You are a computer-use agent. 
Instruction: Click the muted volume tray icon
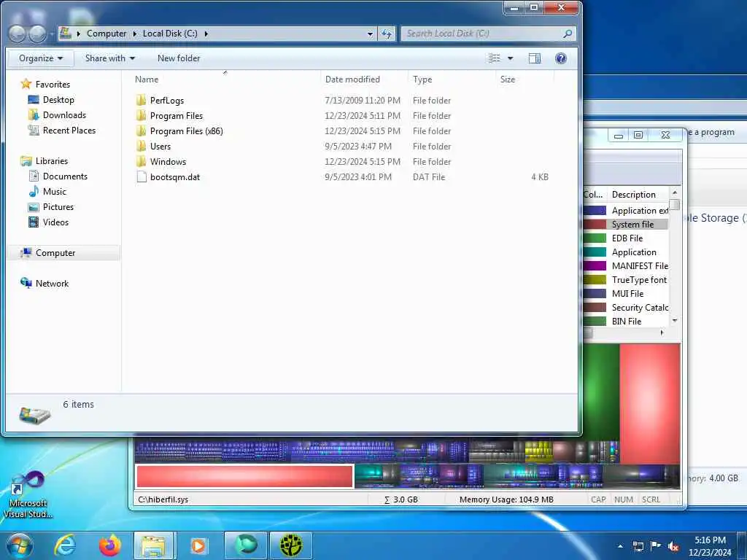pyautogui.click(x=673, y=546)
